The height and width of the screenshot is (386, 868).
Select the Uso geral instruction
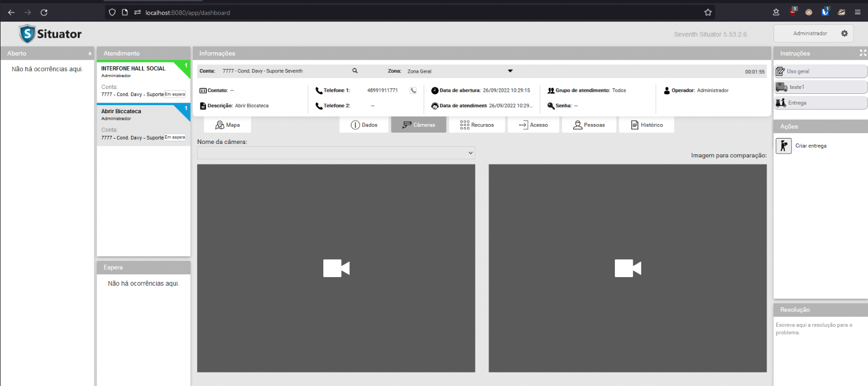[x=820, y=71]
